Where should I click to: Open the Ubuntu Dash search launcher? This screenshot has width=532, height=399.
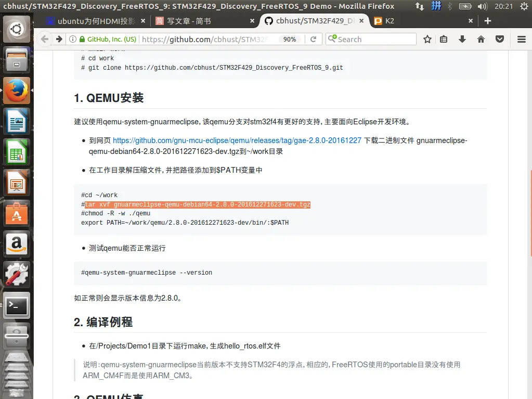coord(17,29)
